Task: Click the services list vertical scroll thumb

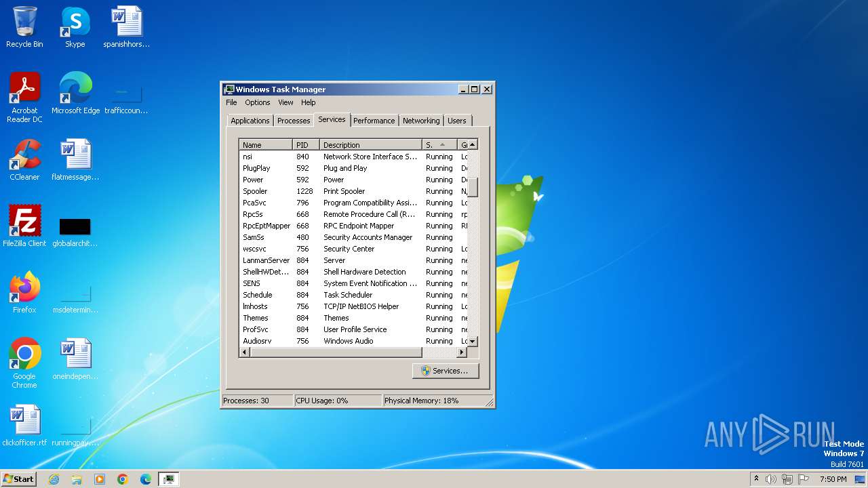Action: click(473, 187)
